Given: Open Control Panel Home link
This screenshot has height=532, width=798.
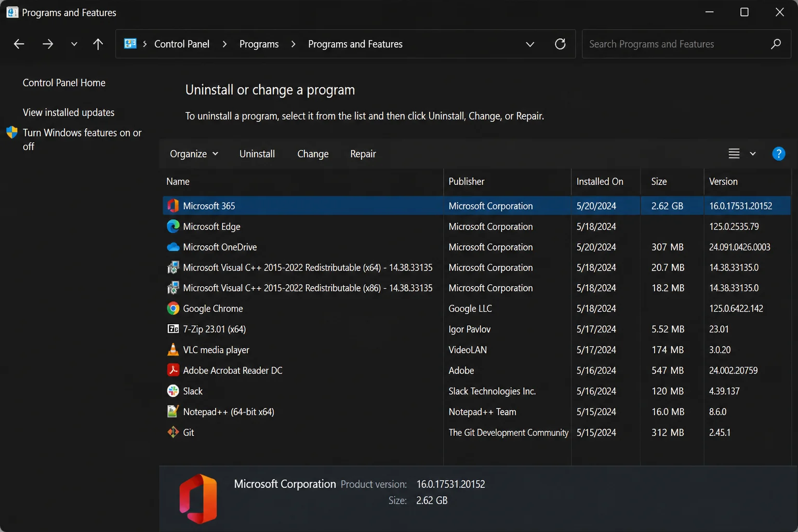Looking at the screenshot, I should (64, 83).
